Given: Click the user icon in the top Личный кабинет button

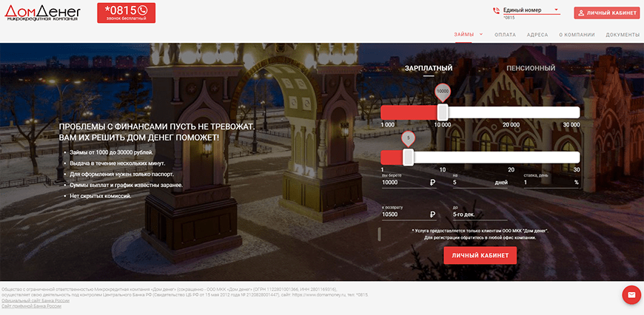Looking at the screenshot, I should click(581, 13).
